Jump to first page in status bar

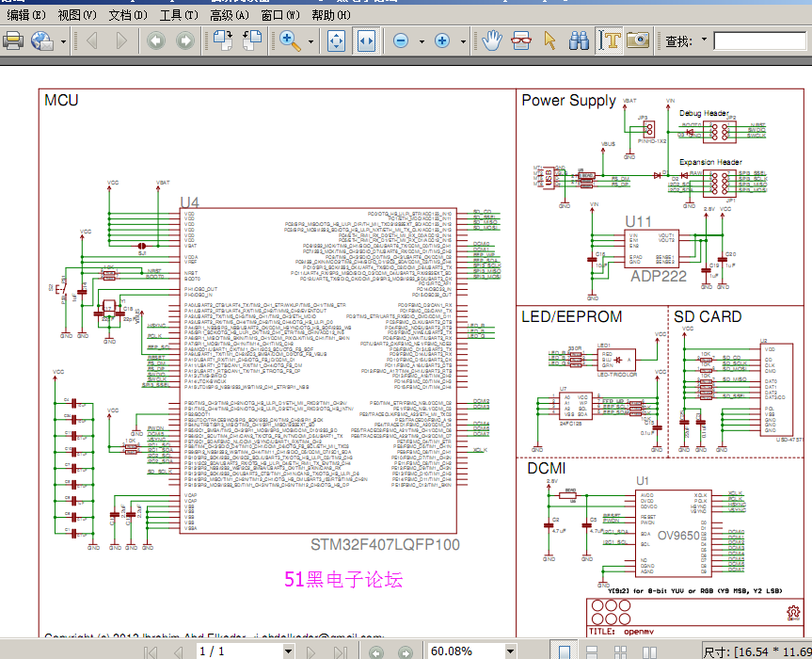(151, 651)
